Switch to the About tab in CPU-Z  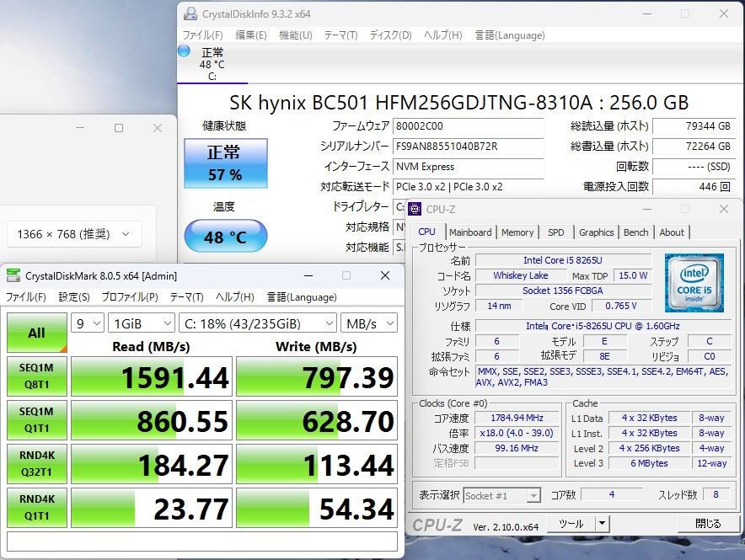point(672,232)
